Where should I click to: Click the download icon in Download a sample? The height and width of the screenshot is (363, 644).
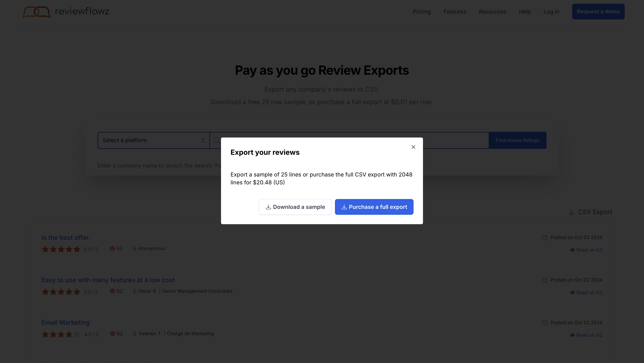pos(268,207)
